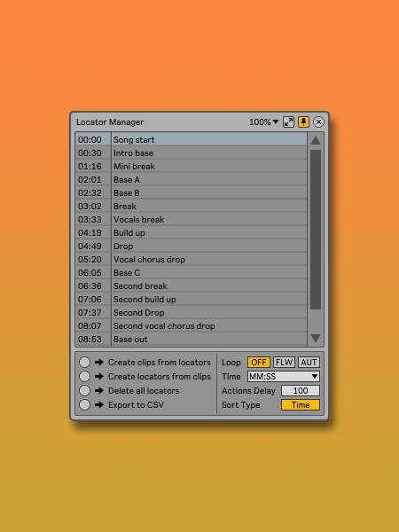Select the Vocals break locator
This screenshot has width=399, height=532.
click(209, 220)
